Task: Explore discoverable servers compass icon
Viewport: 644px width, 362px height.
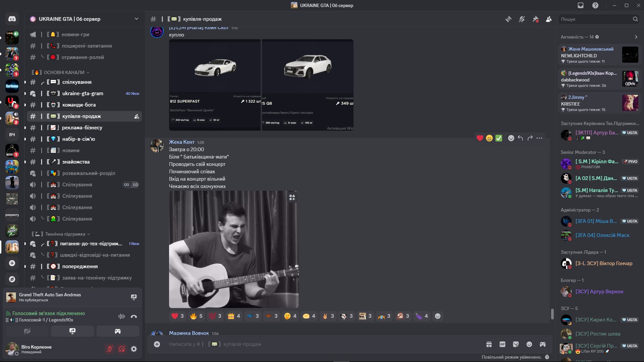Action: pyautogui.click(x=12, y=279)
